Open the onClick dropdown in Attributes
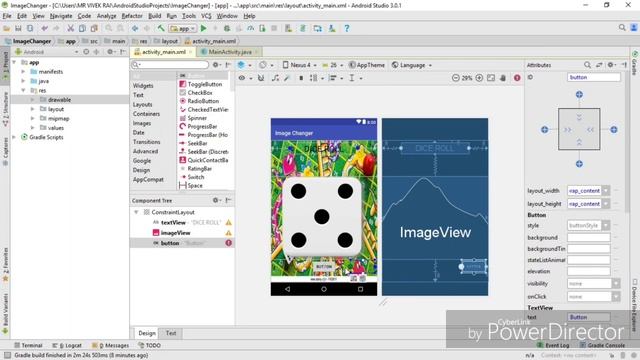Image resolution: width=640 pixels, height=360 pixels. tap(616, 297)
